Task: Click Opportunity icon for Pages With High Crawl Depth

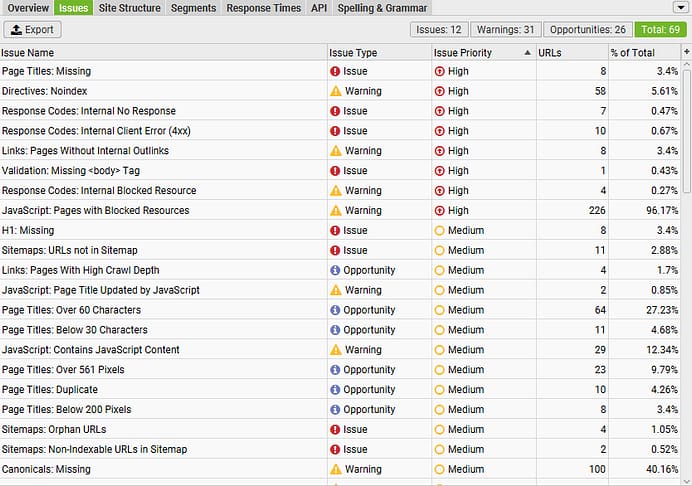Action: point(335,270)
